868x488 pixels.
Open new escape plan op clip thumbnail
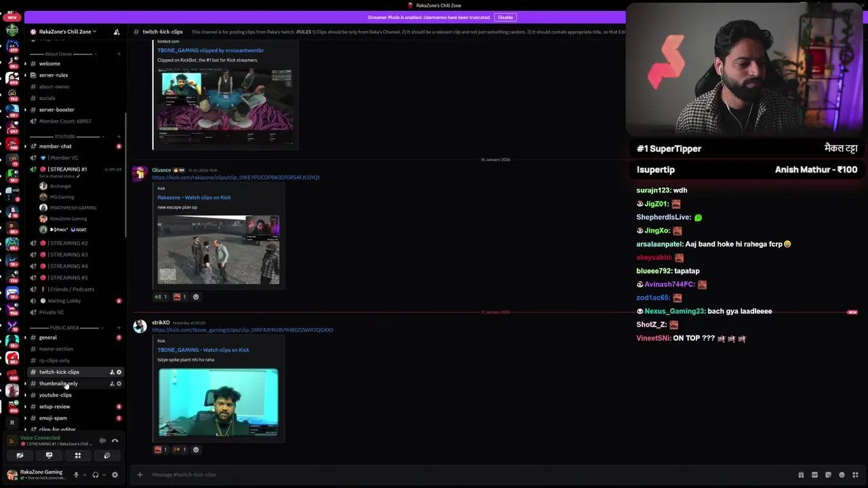[218, 250]
